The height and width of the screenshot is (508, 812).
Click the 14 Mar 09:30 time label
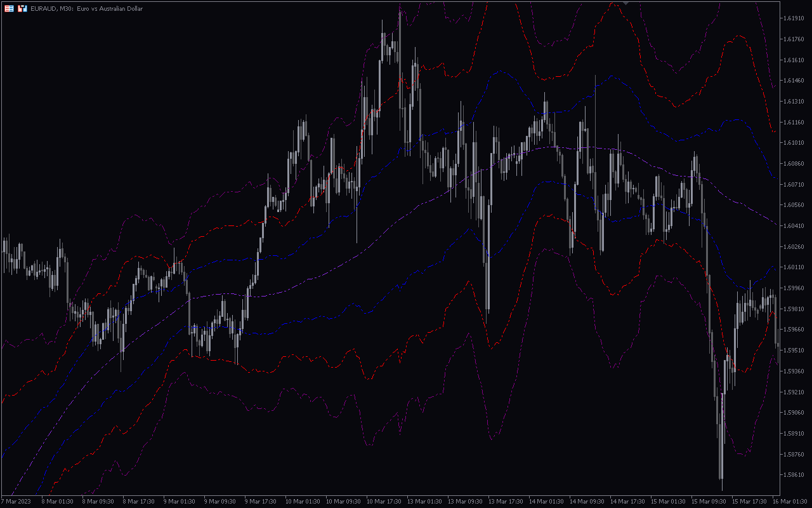point(587,502)
